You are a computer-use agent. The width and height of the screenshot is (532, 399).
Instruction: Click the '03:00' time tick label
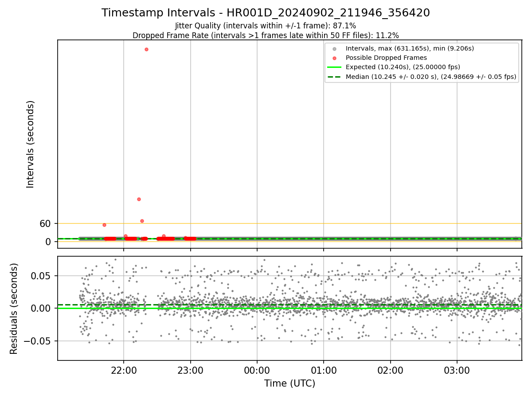[457, 370]
